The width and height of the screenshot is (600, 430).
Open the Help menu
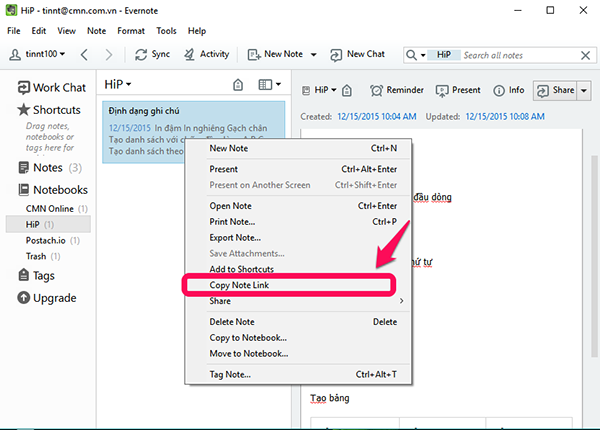point(197,31)
